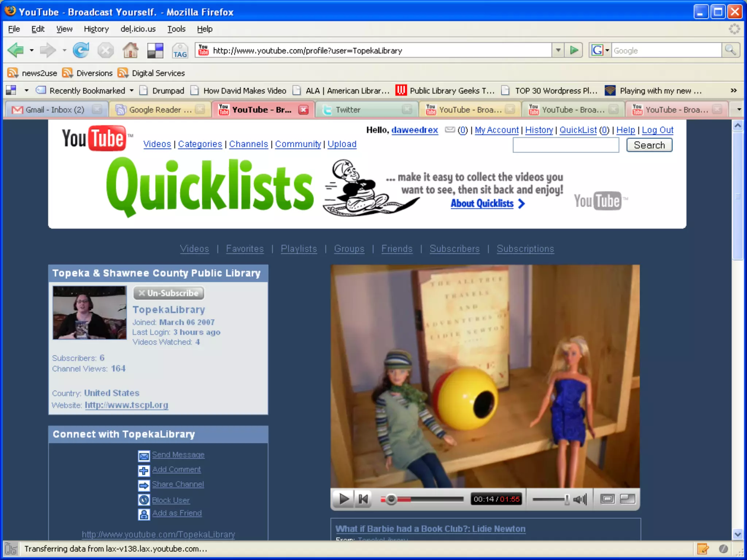Open the Google search engine selector dropdown
The image size is (747, 560).
pos(607,50)
